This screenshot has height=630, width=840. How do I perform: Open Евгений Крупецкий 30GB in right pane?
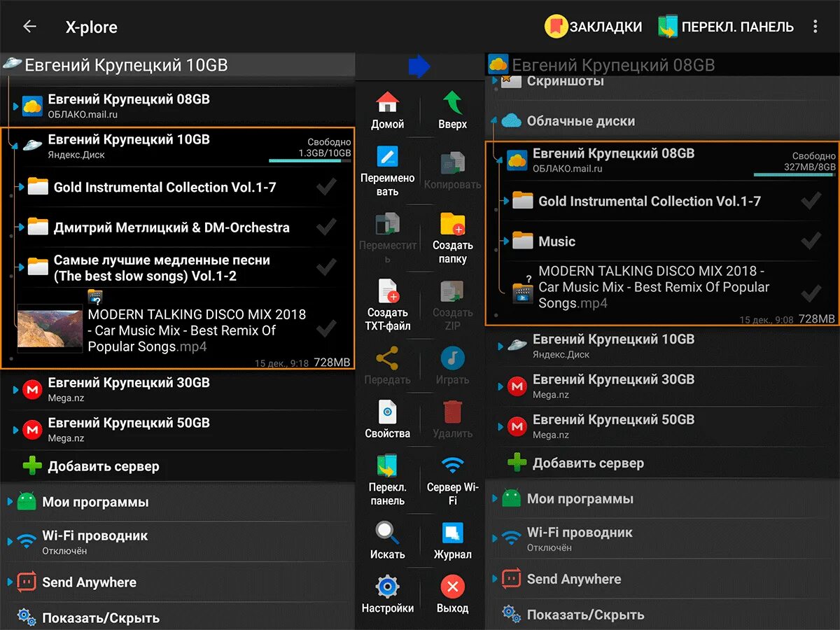(662, 386)
